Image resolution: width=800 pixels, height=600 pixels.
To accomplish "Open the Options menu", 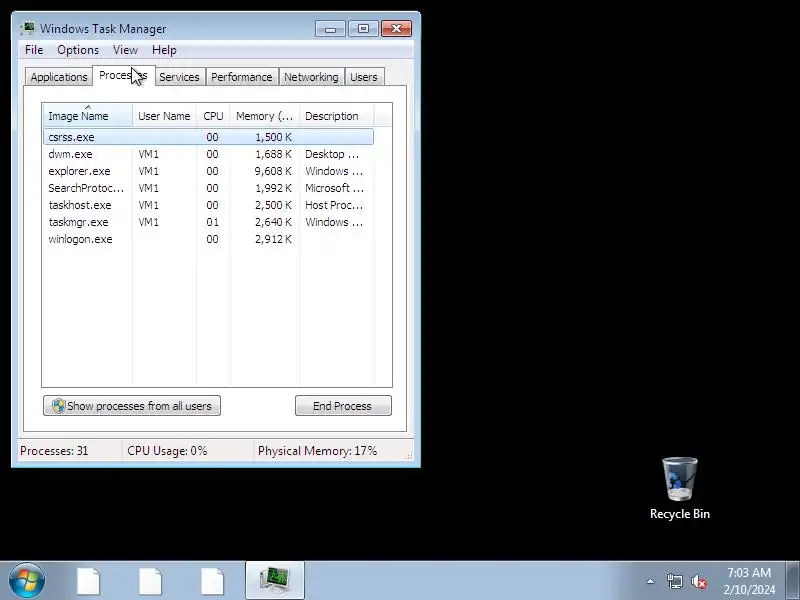I will point(78,50).
